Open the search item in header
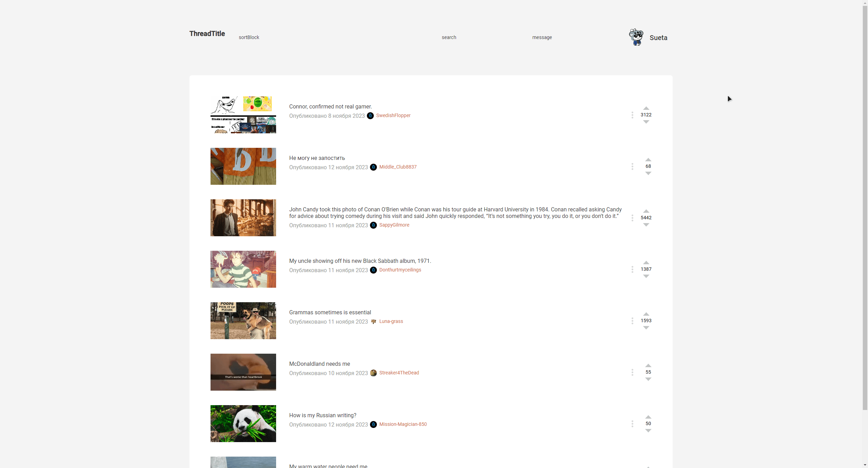 pyautogui.click(x=449, y=37)
